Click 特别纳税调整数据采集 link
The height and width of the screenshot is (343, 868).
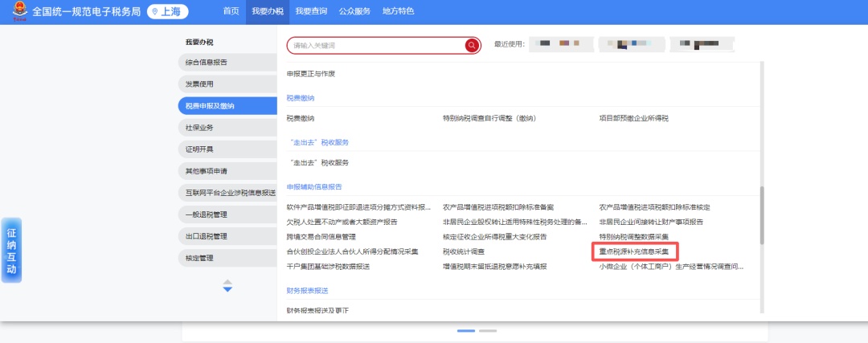click(633, 237)
